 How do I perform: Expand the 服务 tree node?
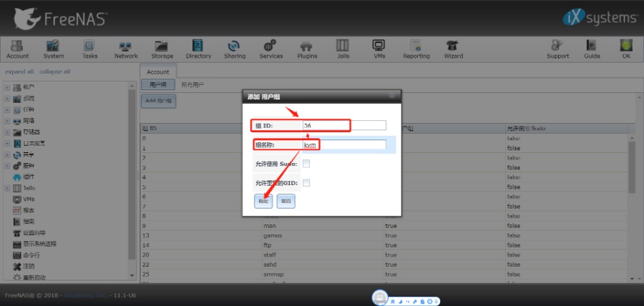(7, 166)
